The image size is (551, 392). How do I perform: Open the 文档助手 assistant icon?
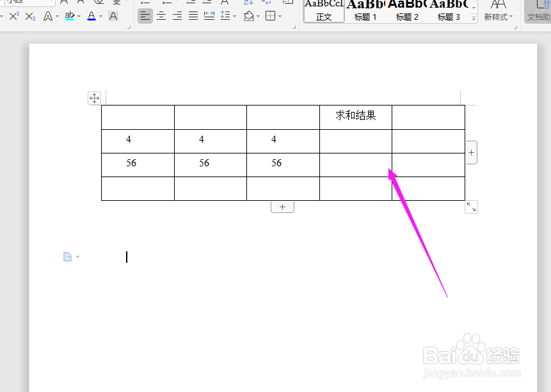tap(541, 13)
